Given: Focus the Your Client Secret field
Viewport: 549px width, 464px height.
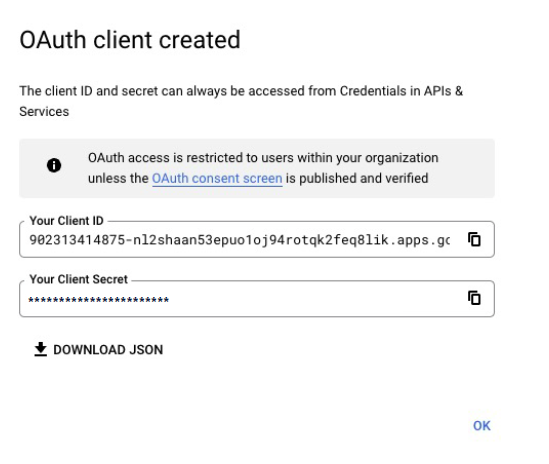Looking at the screenshot, I should 257,299.
